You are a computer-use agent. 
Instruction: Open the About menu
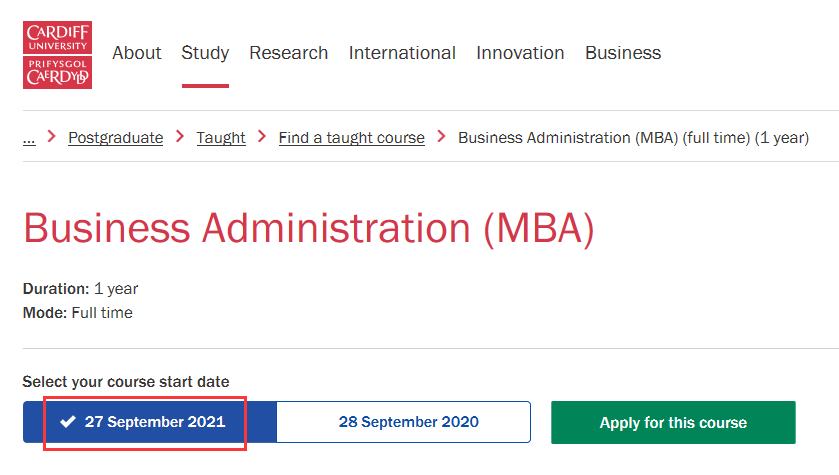click(136, 53)
